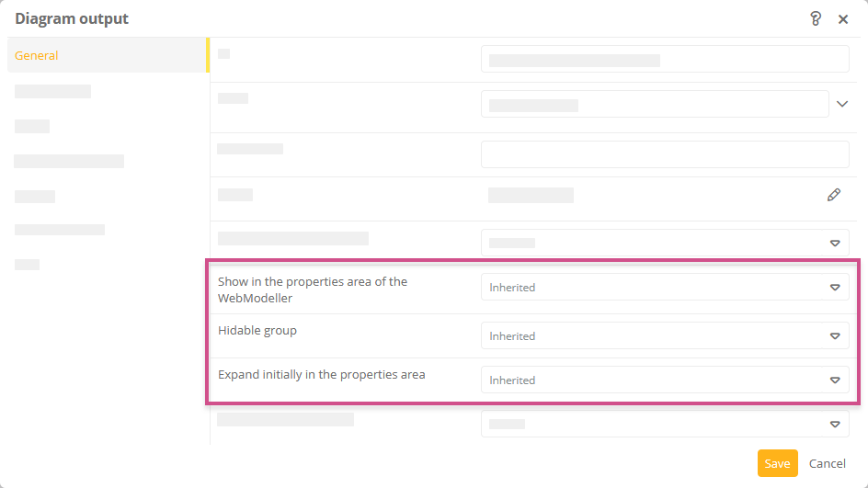Open the last entry in the sidebar list
Image resolution: width=868 pixels, height=488 pixels.
tap(28, 265)
